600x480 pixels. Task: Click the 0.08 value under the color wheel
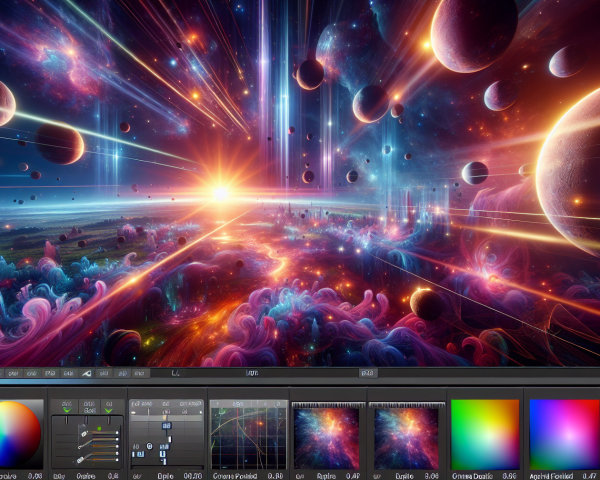click(x=36, y=474)
